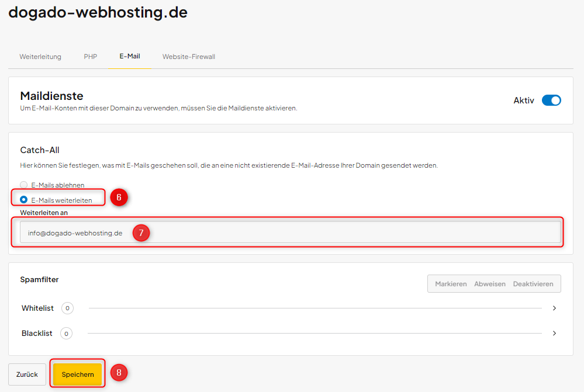Click the Blacklist count badge
Viewport: 584px width, 392px height.
66,334
